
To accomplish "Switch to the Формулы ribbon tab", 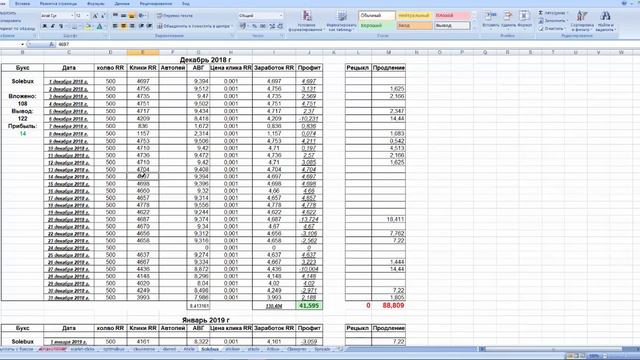I will point(96,3).
